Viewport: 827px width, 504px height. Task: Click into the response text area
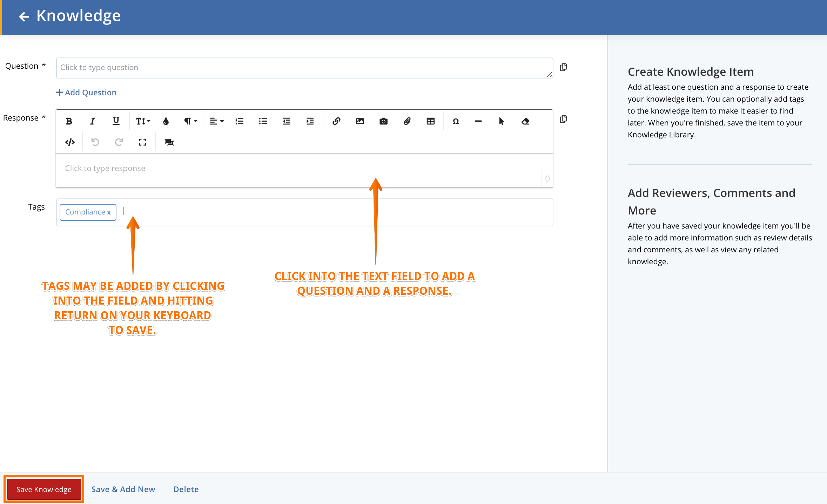point(304,170)
